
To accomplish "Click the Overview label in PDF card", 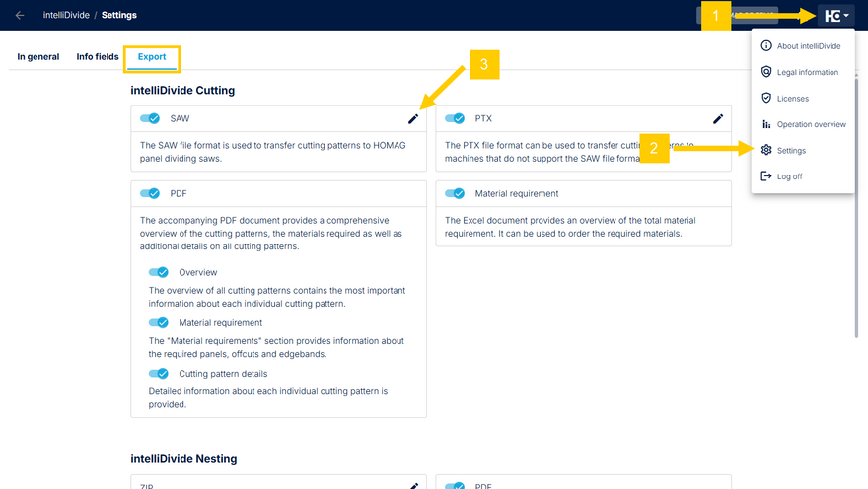I will pos(197,272).
